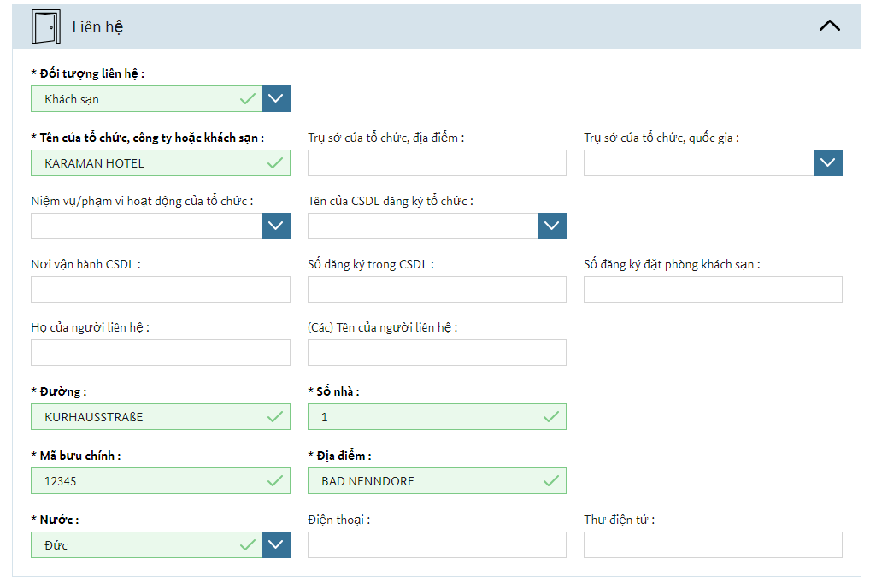Focus (Các) Tên của người liên hệ field
Viewport: 870px width, 588px height.
click(437, 353)
